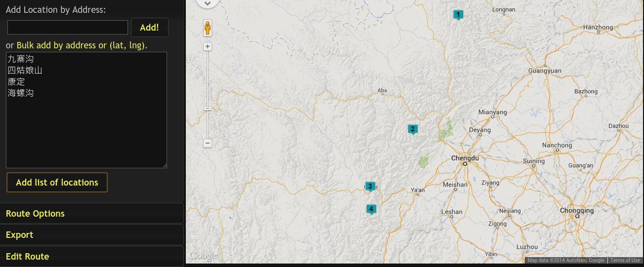Click the Google logo on map
This screenshot has height=267, width=644.
coord(203,256)
